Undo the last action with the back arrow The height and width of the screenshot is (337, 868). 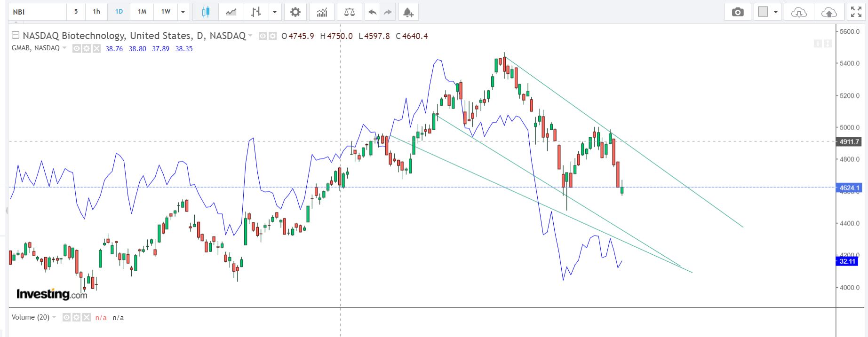click(x=372, y=12)
